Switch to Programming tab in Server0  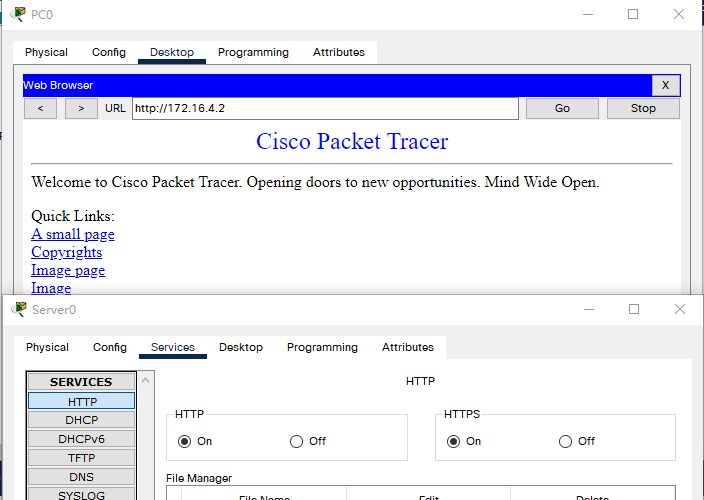click(x=322, y=347)
